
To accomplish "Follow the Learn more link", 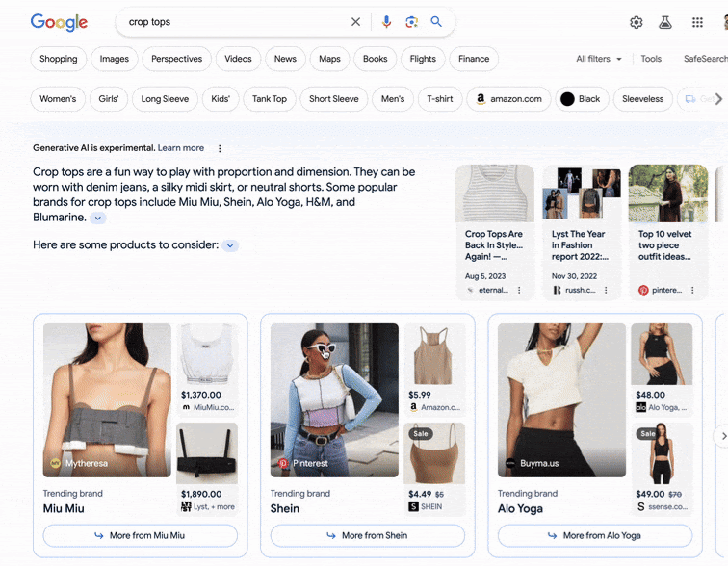I will tap(181, 148).
